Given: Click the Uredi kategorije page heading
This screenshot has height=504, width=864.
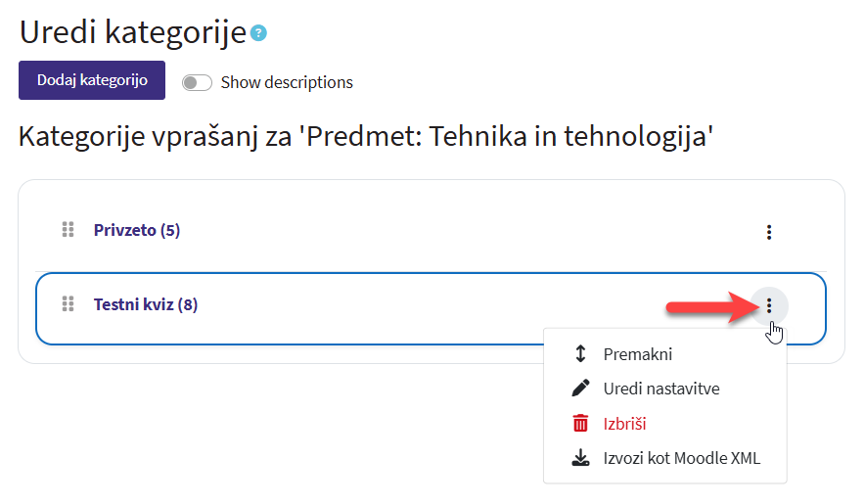Looking at the screenshot, I should pyautogui.click(x=132, y=32).
